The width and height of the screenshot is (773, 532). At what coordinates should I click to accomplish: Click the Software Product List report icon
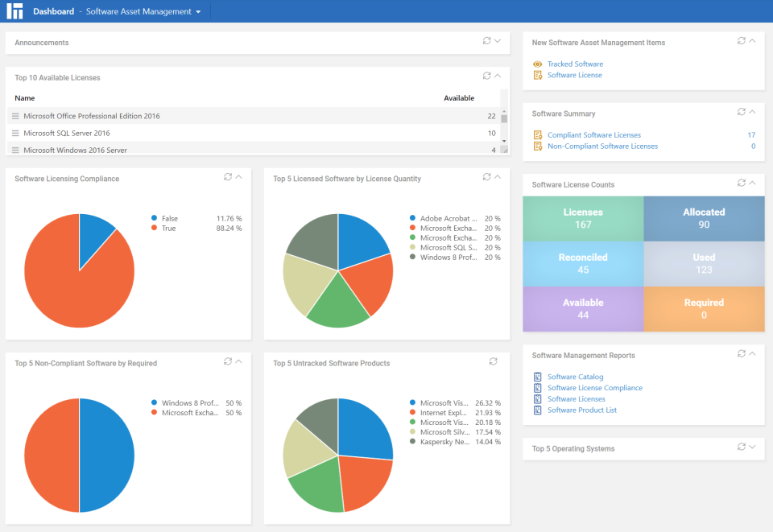point(537,410)
